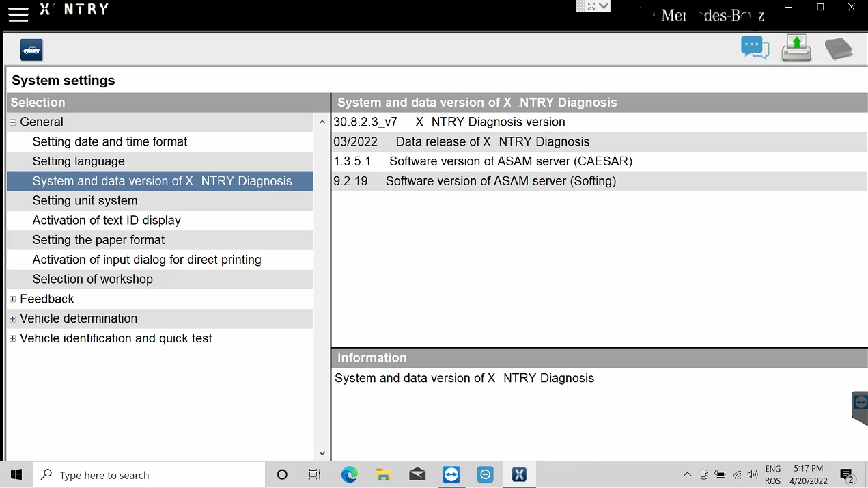Screen dimensions: 868x488
Task: Select System and data version item
Action: [160, 181]
